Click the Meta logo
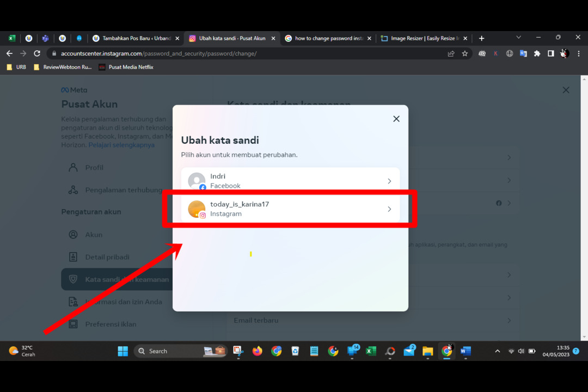 (74, 90)
